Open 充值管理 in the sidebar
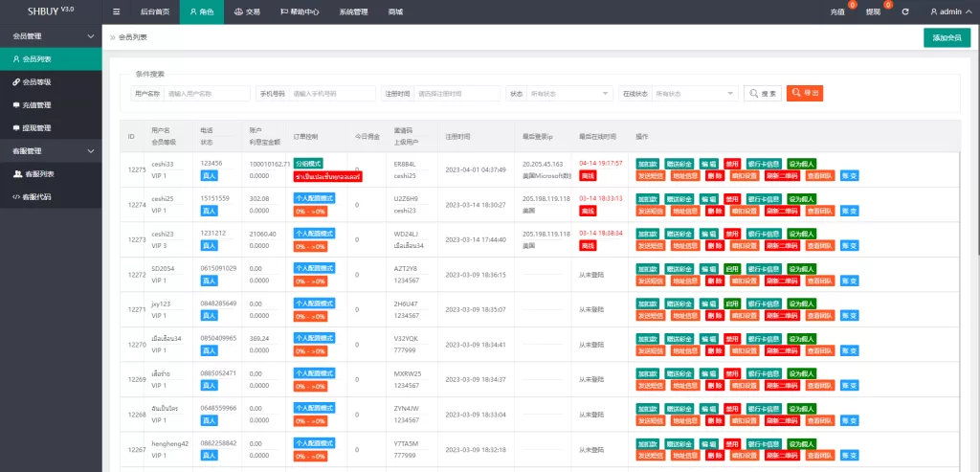 pos(36,105)
